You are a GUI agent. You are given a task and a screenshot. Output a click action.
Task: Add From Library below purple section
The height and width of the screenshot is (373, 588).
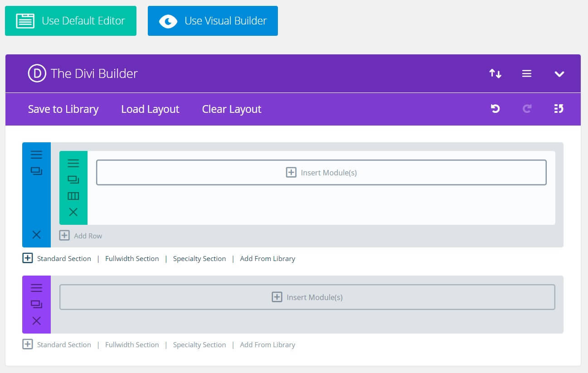[267, 344]
